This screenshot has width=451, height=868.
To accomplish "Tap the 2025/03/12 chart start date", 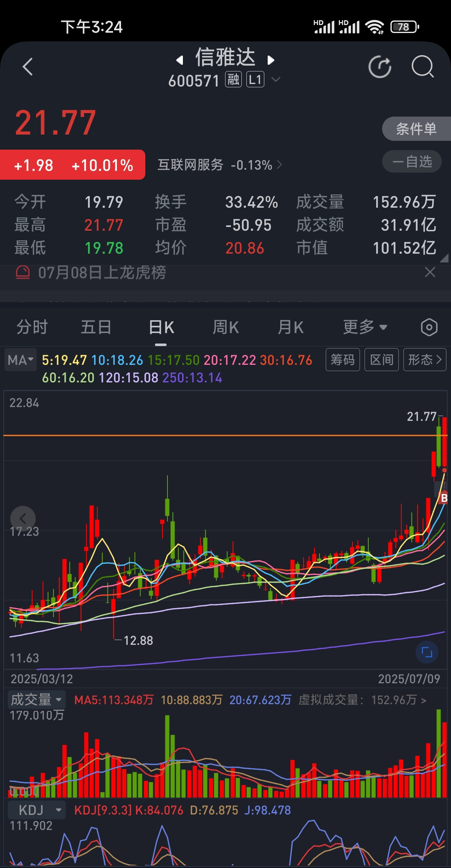I will click(x=42, y=679).
